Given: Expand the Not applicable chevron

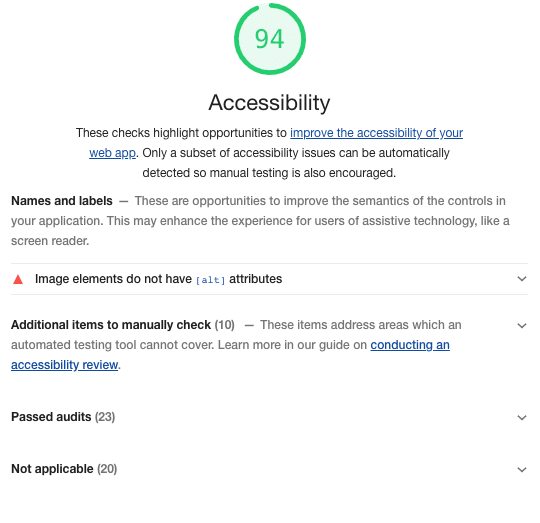Looking at the screenshot, I should tap(522, 470).
